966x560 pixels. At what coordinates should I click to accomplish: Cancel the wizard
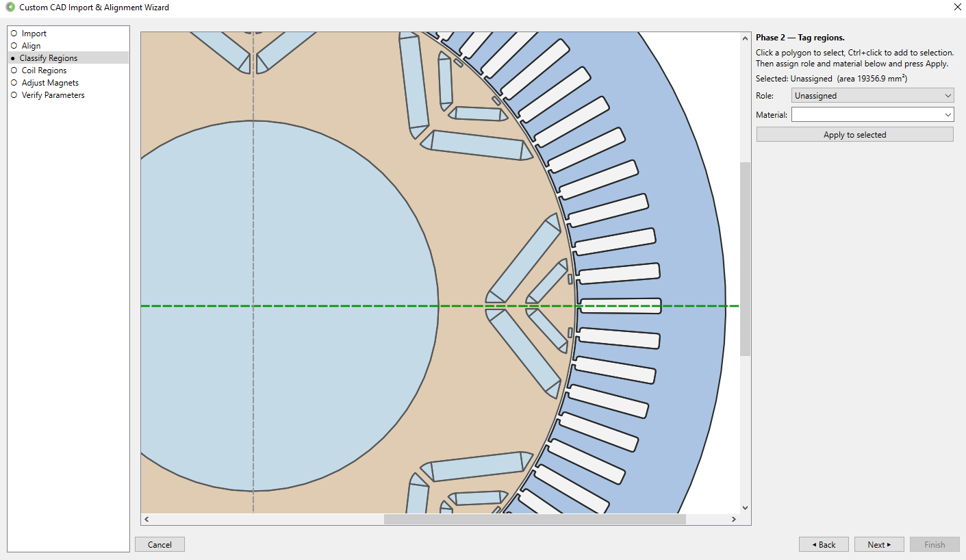[160, 545]
